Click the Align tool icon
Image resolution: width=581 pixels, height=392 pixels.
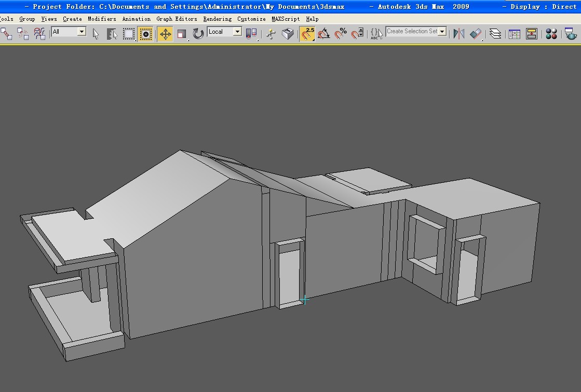tap(476, 34)
